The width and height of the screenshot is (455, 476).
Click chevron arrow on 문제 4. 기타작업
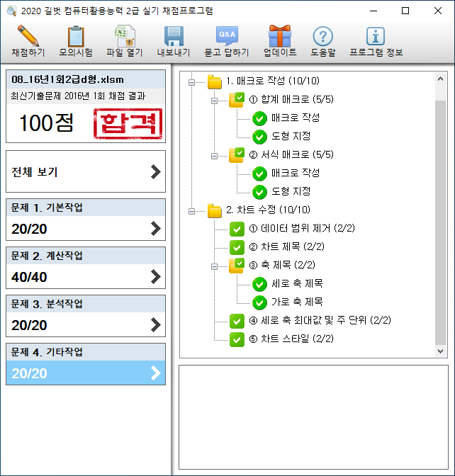155,373
